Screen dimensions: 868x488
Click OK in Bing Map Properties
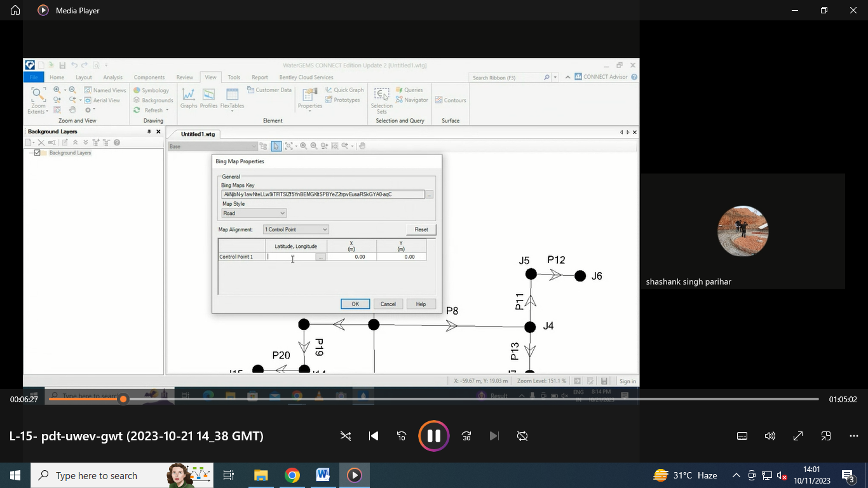point(355,304)
